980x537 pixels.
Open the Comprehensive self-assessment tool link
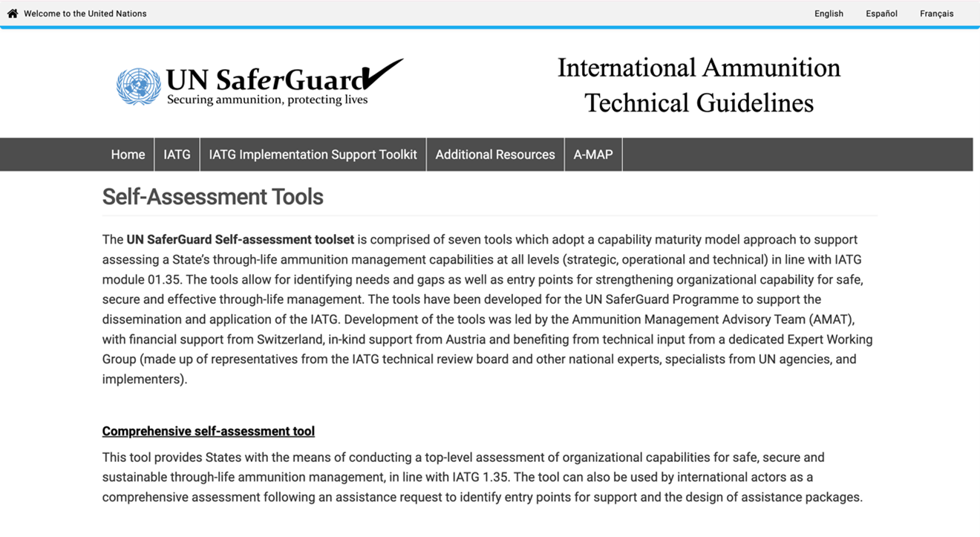(x=208, y=432)
